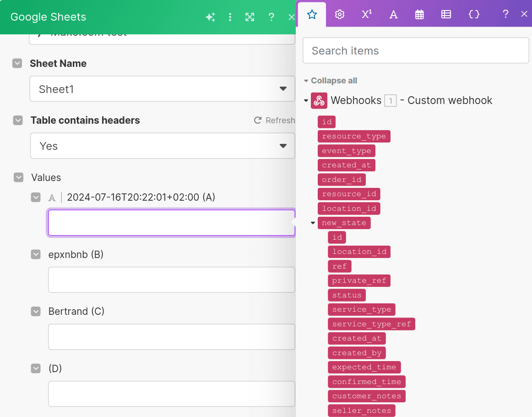Open the general functions gear panel
This screenshot has height=417, width=532.
339,14
